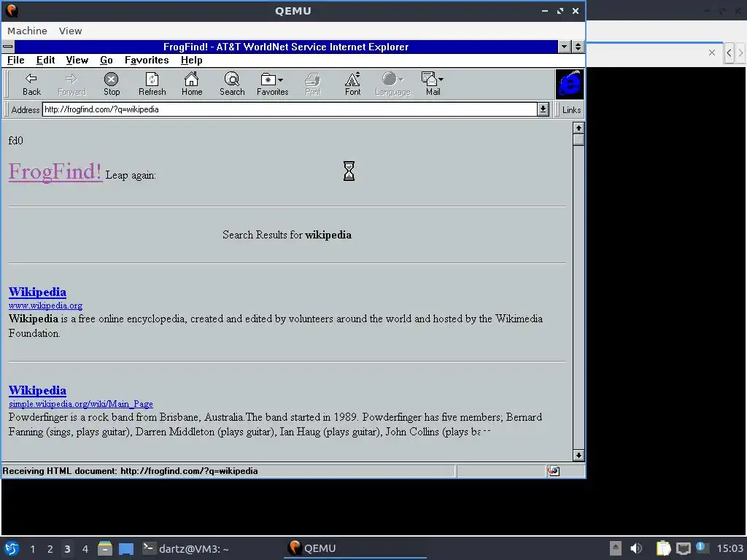Viewport: 747px width, 560px height.
Task: Click the 'fd0' text on the page
Action: [x=16, y=141]
